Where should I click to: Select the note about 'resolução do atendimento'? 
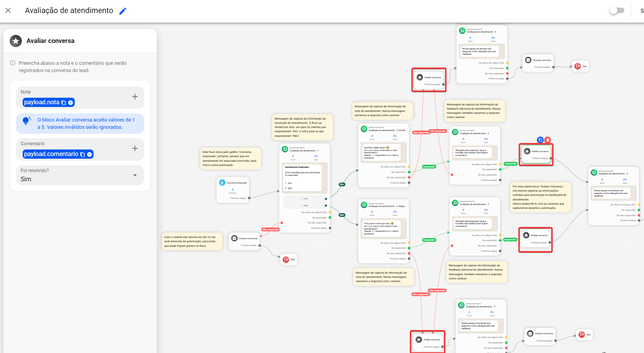pos(302,127)
